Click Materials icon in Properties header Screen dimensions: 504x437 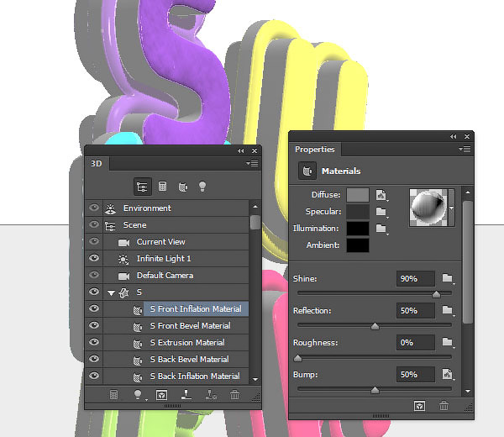coord(307,171)
